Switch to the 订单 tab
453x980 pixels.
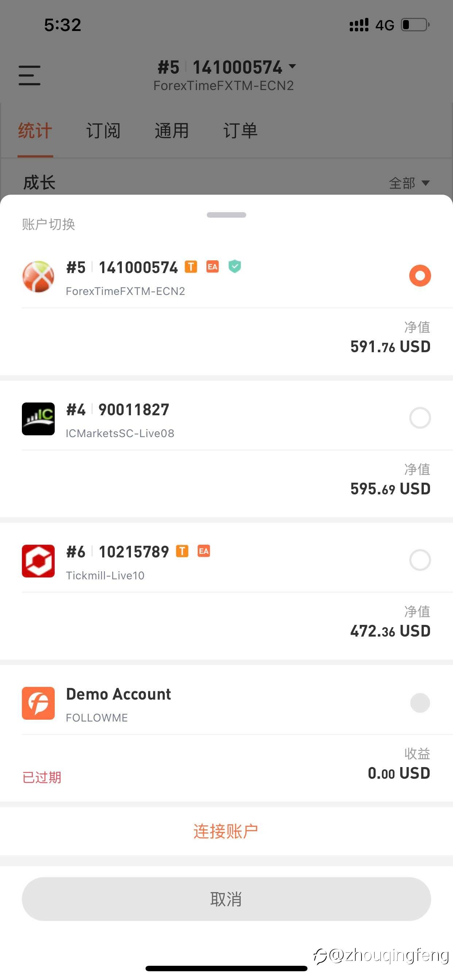pos(240,131)
